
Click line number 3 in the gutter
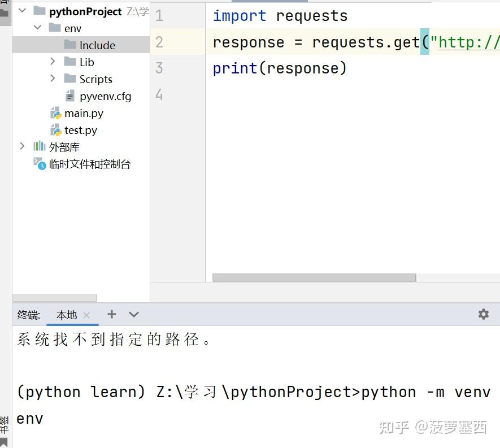point(159,68)
